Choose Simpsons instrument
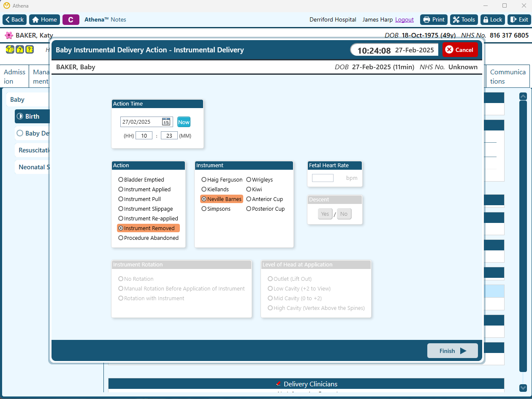Viewport: 532px width, 399px height. (216, 209)
